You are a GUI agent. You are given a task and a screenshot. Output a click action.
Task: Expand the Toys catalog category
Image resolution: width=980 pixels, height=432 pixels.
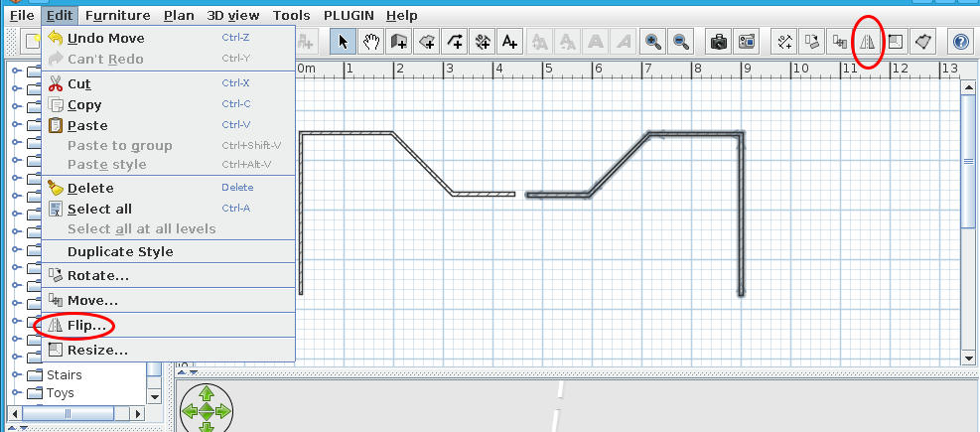click(16, 393)
